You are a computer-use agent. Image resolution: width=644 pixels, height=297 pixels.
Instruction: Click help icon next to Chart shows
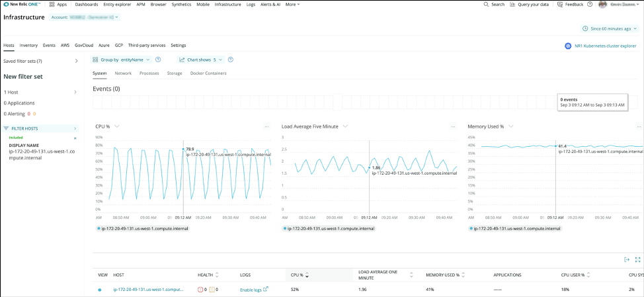click(230, 60)
